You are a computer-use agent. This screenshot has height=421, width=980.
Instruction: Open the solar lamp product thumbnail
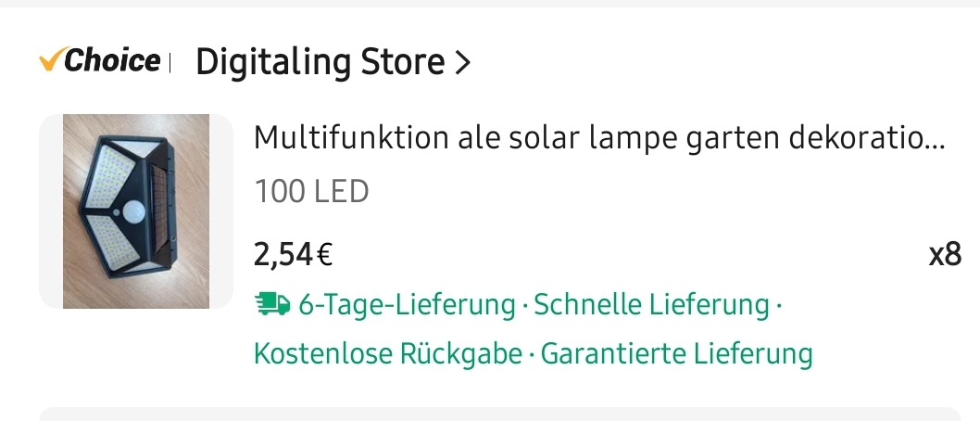(x=136, y=211)
